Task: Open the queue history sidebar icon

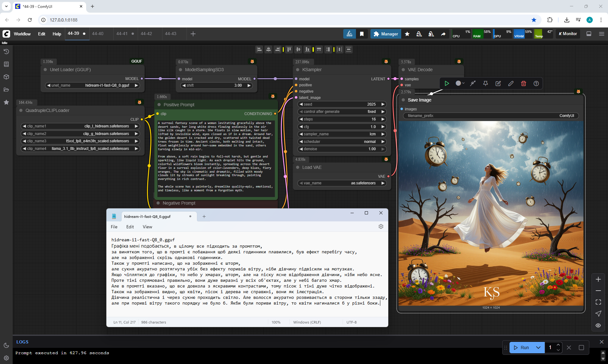Action: click(x=6, y=52)
